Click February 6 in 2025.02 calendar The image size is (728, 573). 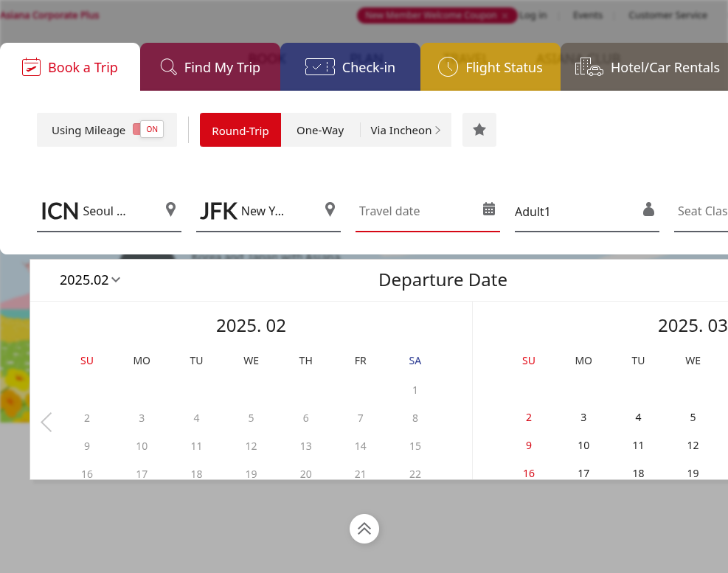tap(306, 418)
